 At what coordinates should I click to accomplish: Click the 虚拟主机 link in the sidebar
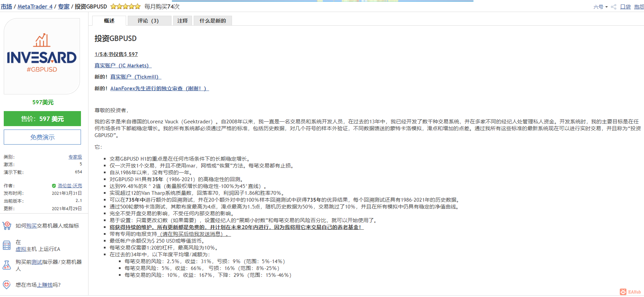[21, 249]
